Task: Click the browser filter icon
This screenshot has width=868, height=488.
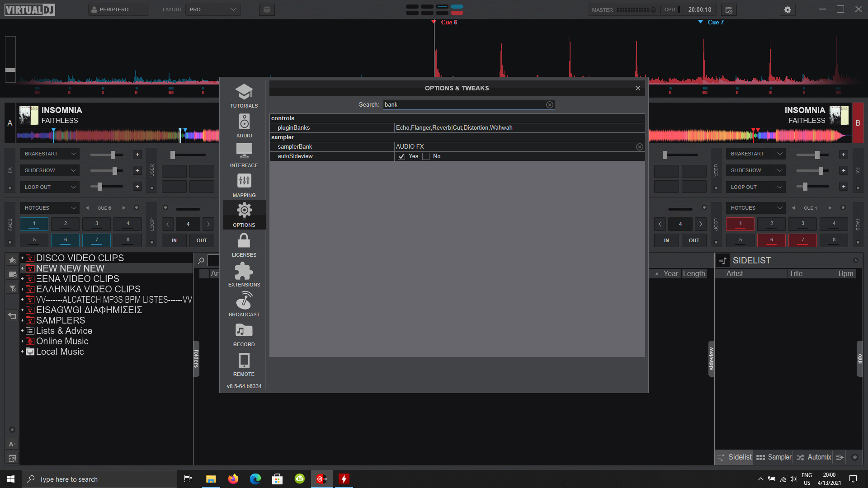Action: point(12,288)
